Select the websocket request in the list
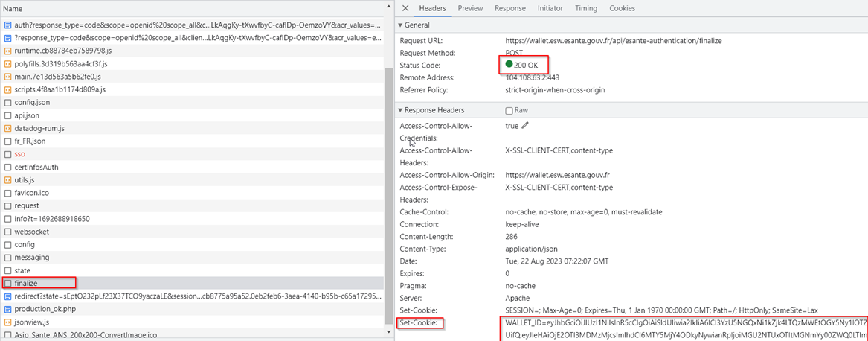868x341 pixels. pyautogui.click(x=31, y=232)
